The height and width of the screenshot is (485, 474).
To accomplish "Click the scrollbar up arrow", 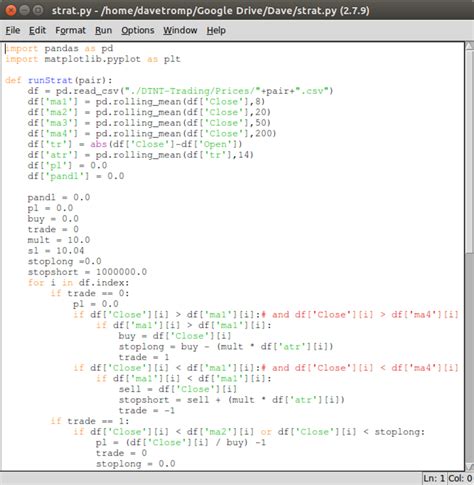I will click(x=469, y=46).
